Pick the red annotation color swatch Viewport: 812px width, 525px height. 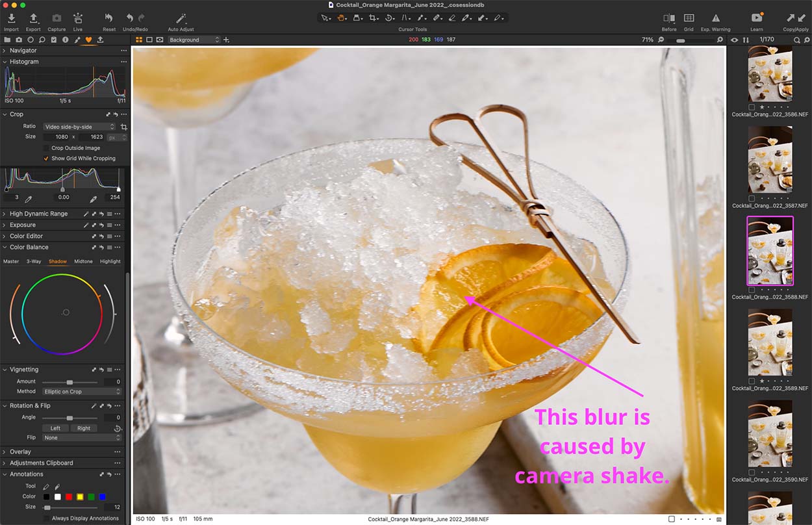[x=69, y=496]
